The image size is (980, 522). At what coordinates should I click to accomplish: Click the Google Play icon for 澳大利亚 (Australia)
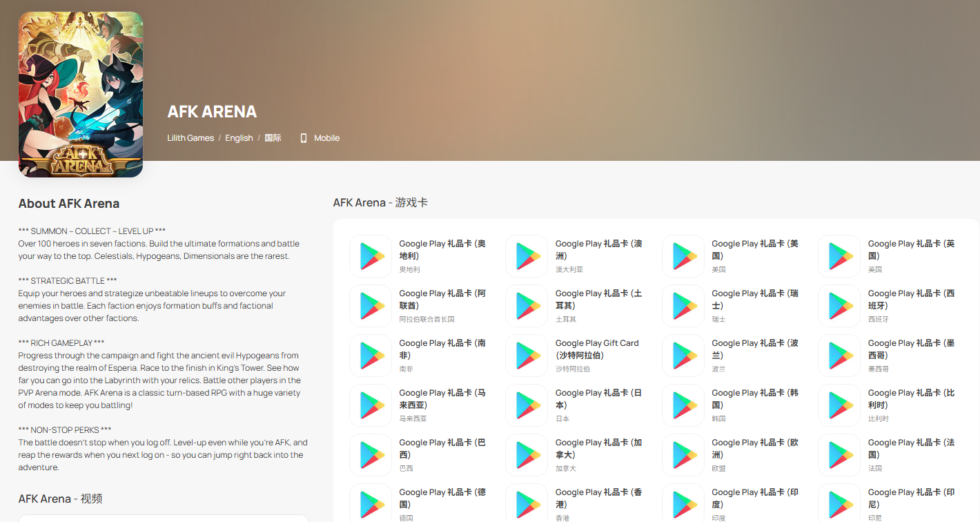[x=527, y=256]
